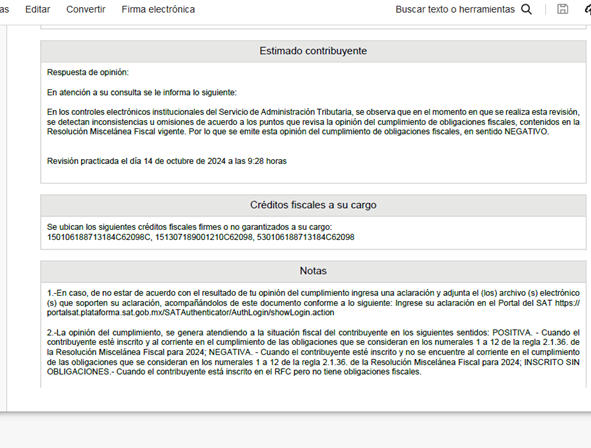Viewport: 591px width, 448px height.
Task: Click the magnifying glass search icon
Action: click(x=527, y=9)
